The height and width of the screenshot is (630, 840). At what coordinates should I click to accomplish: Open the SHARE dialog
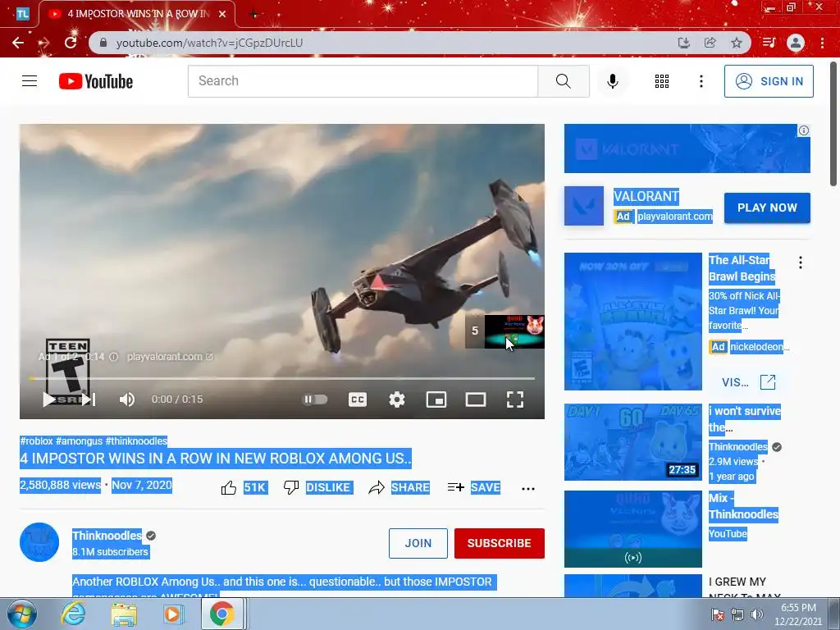399,487
